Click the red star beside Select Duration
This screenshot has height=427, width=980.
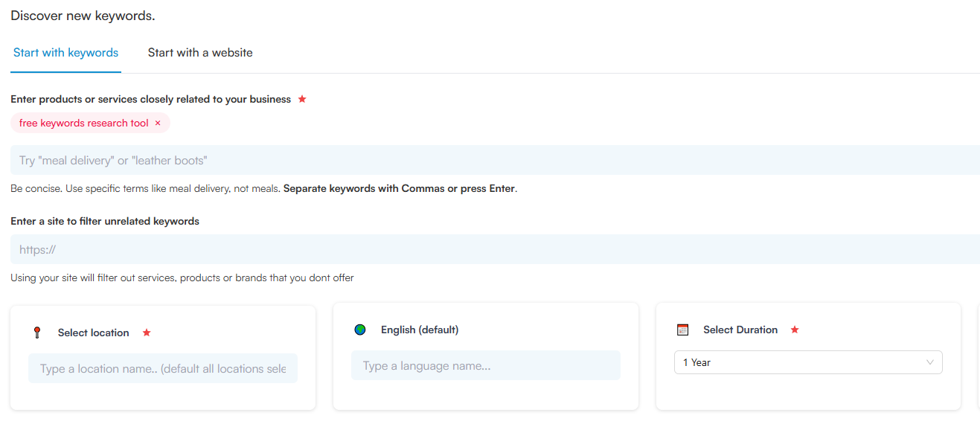tap(795, 330)
